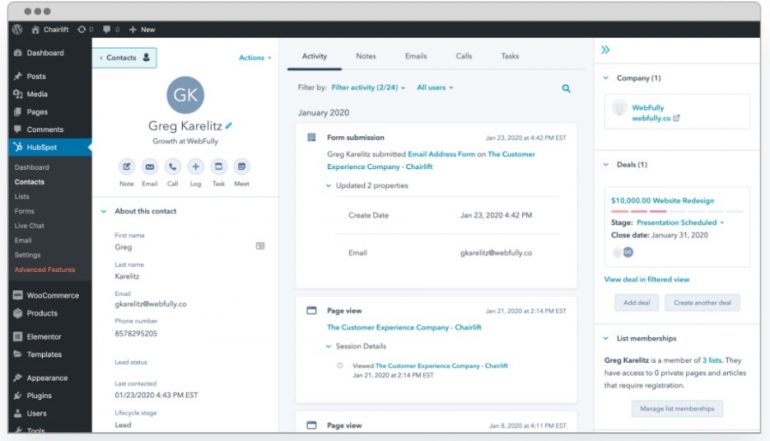
Task: Collapse the Company (1) section
Action: [x=605, y=78]
